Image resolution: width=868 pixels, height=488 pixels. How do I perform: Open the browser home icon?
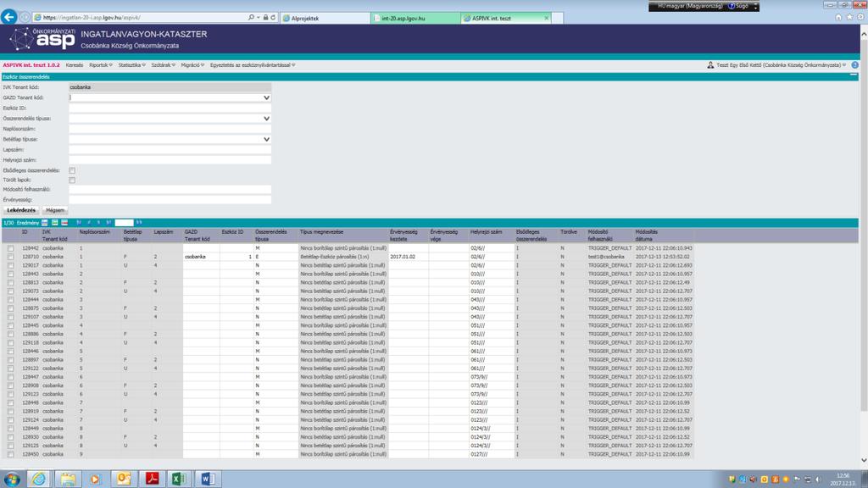click(838, 17)
